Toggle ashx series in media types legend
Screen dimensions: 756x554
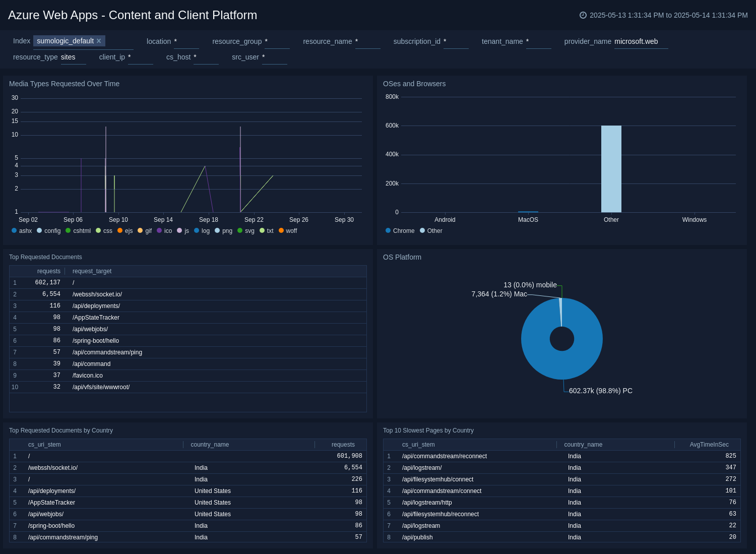pyautogui.click(x=22, y=231)
